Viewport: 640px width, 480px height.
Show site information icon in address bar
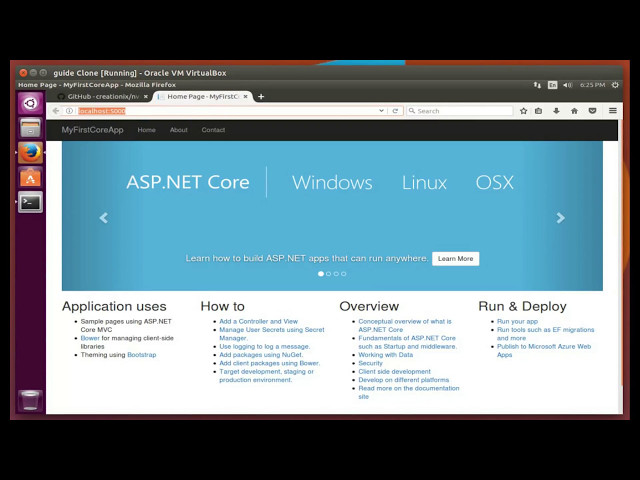tap(69, 111)
